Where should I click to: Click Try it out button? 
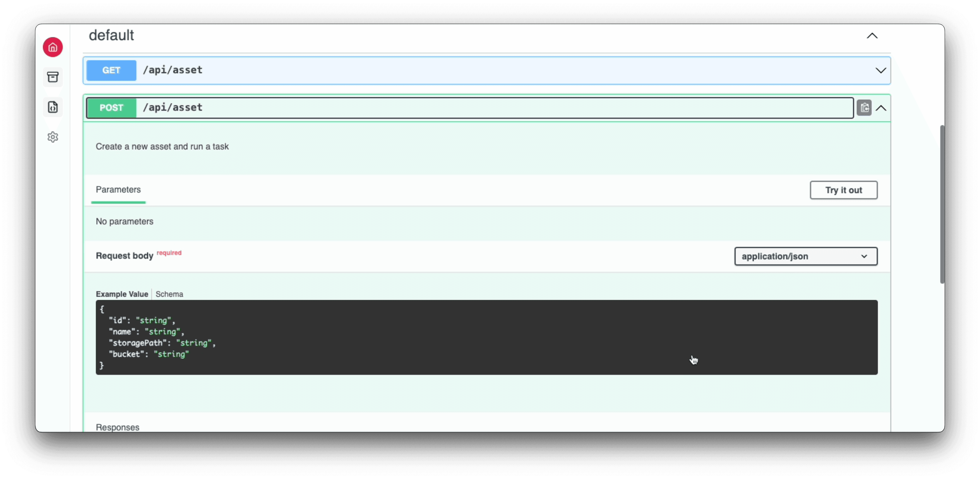pos(843,190)
